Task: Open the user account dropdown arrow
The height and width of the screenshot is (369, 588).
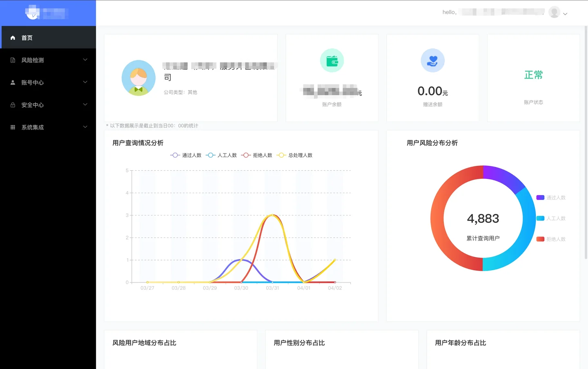Action: click(565, 13)
